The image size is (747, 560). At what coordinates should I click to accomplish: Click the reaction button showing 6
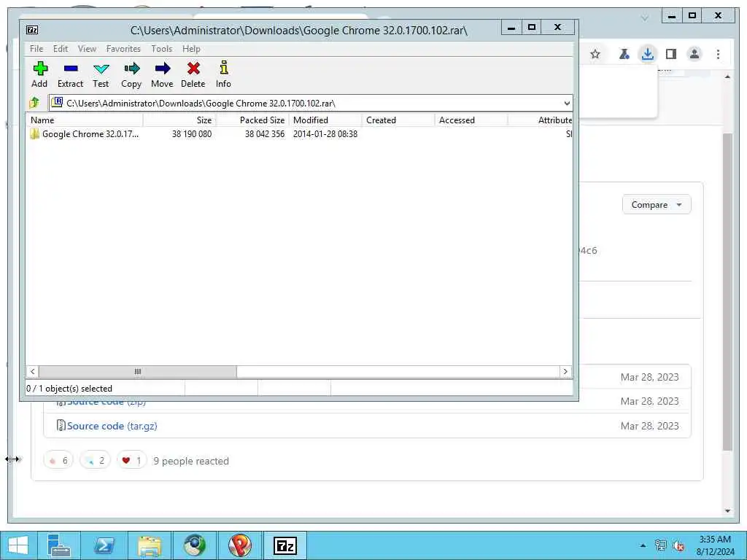[x=58, y=461]
